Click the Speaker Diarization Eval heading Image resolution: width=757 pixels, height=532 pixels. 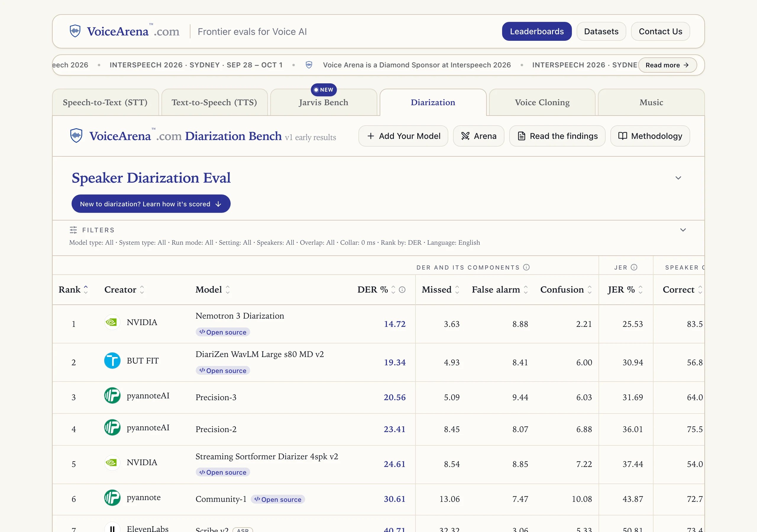tap(151, 178)
